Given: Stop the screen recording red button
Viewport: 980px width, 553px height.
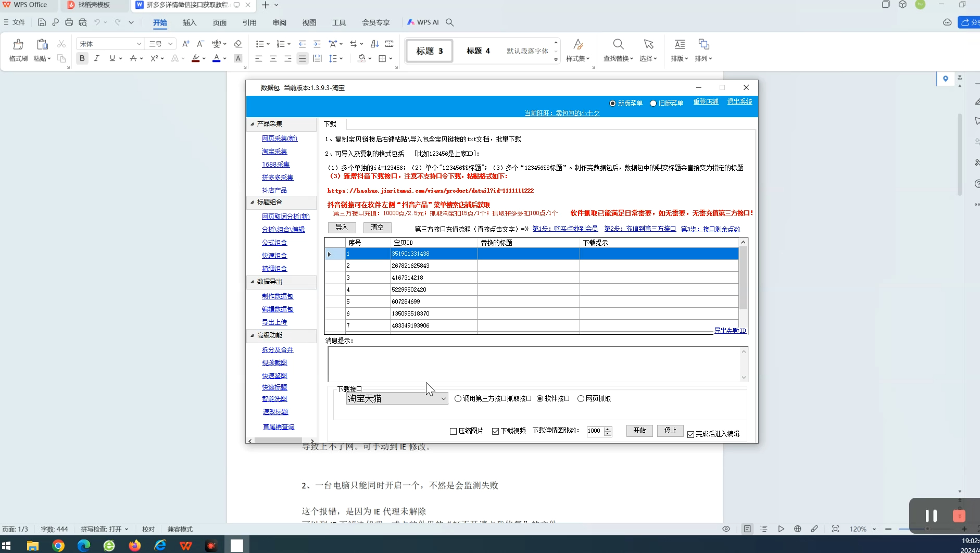Looking at the screenshot, I should (959, 516).
